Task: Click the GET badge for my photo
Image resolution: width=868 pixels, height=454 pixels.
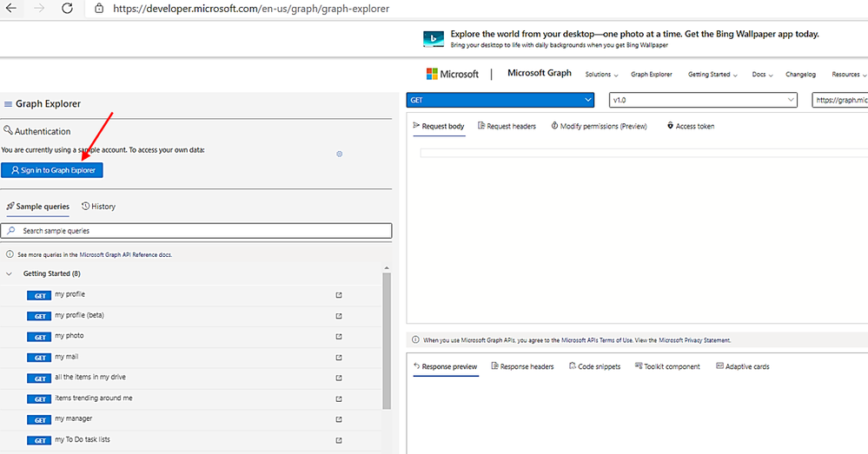Action: 39,337
